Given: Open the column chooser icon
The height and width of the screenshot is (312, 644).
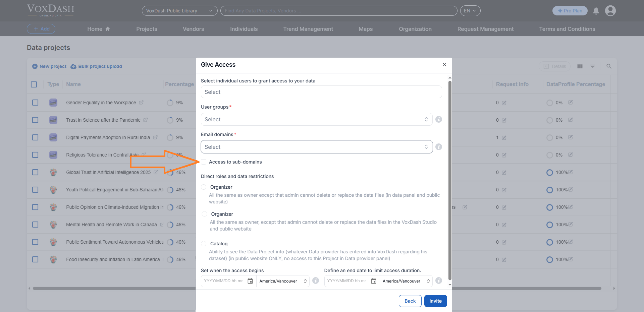Looking at the screenshot, I should click(580, 66).
